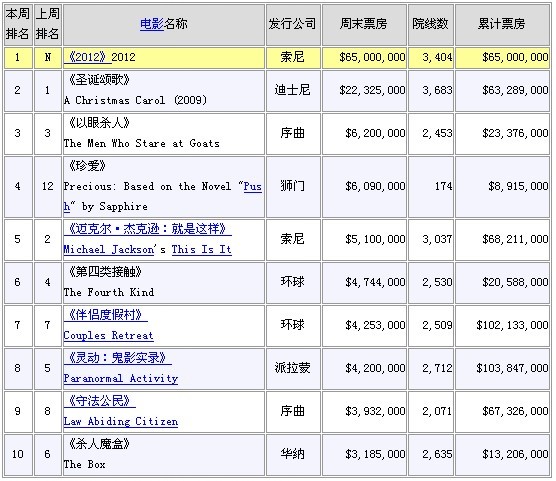Click 华纳 distributor cell for The Box
The height and width of the screenshot is (481, 556).
coord(293,455)
